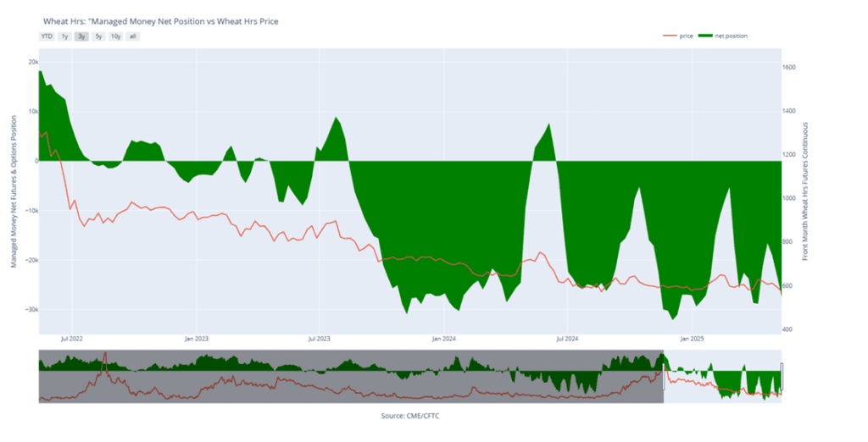
Task: Click the 0 left axis tick
Action: (36, 161)
